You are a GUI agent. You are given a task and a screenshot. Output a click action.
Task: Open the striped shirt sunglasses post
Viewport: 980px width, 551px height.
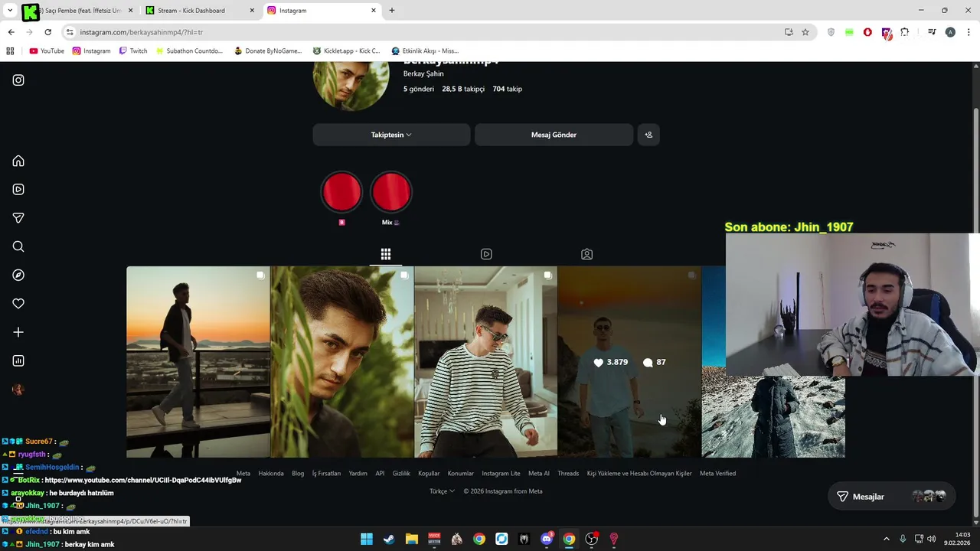[485, 362]
